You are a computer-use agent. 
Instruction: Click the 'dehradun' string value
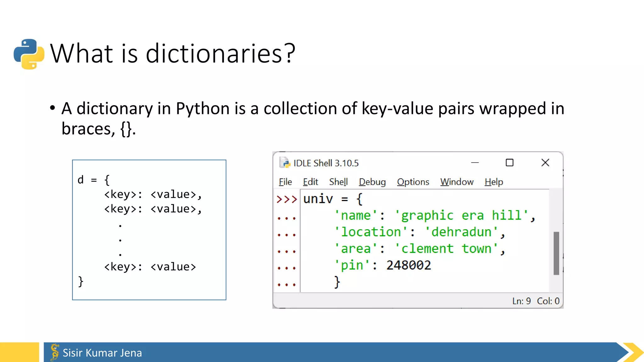461,232
